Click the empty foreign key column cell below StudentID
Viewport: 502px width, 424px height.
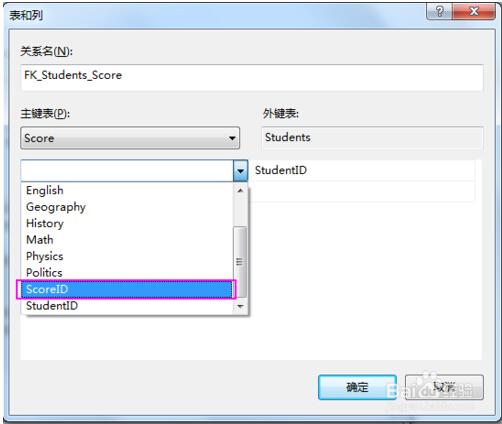[x=363, y=191]
